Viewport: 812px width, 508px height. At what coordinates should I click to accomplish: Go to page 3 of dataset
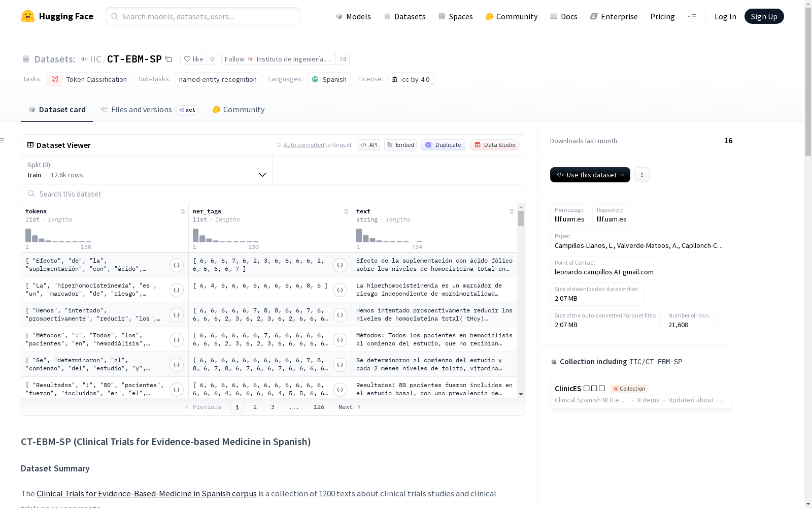273,407
